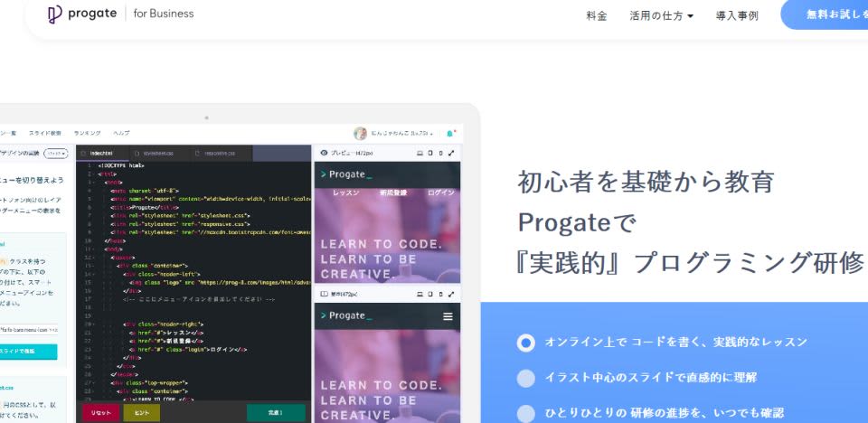Image resolution: width=868 pixels, height=423 pixels.
Task: Select the ひとりひとりの 研修の進捗 radio option
Action: click(526, 414)
